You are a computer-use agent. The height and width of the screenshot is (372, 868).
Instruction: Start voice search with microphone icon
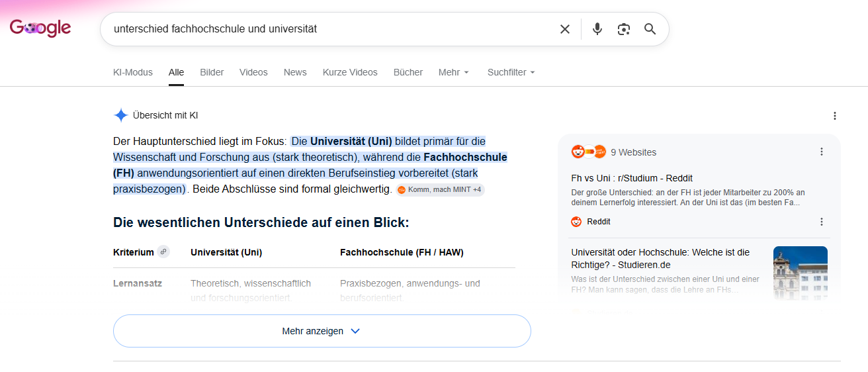597,29
